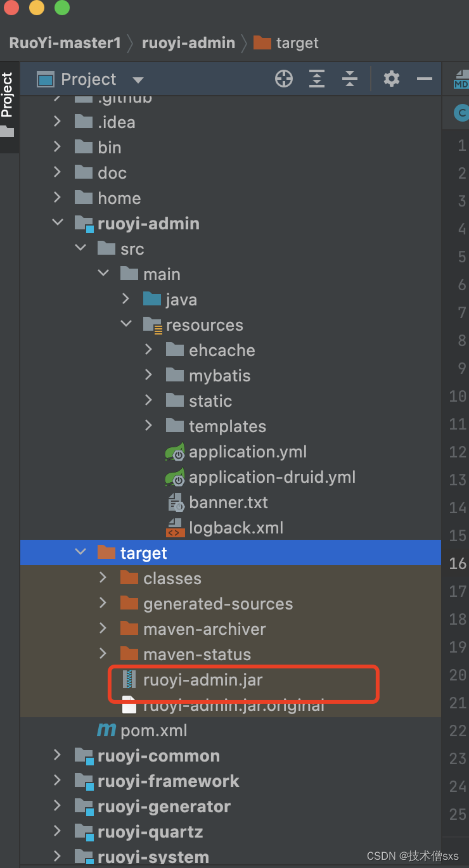Click XML icon of logback.xml
469x868 pixels.
(175, 528)
